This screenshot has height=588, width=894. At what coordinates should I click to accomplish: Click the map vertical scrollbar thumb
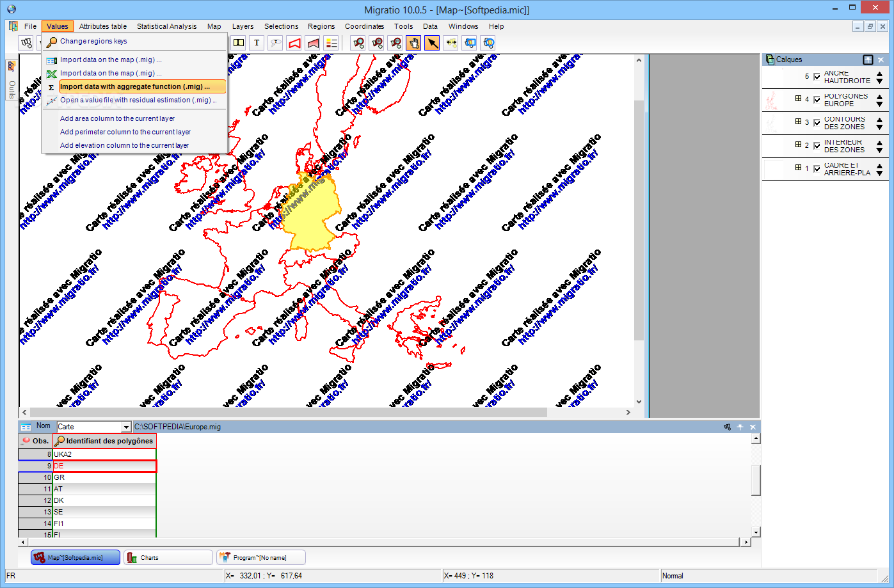(x=639, y=220)
